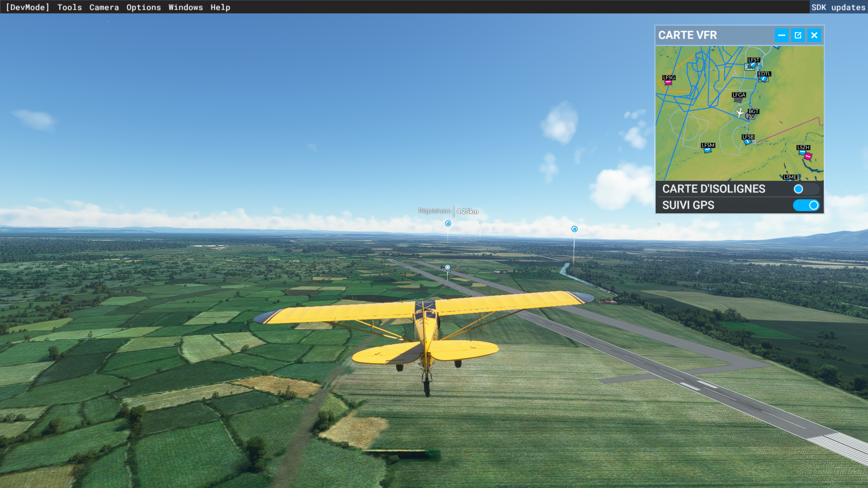Pop out the Carte VFR panel
This screenshot has height=488, width=868.
point(798,35)
